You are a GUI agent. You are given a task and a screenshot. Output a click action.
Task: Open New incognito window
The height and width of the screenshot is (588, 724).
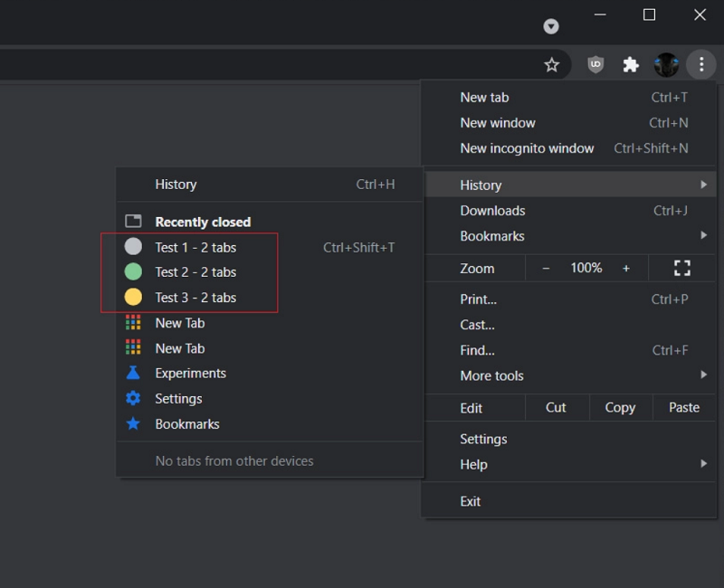point(569,148)
